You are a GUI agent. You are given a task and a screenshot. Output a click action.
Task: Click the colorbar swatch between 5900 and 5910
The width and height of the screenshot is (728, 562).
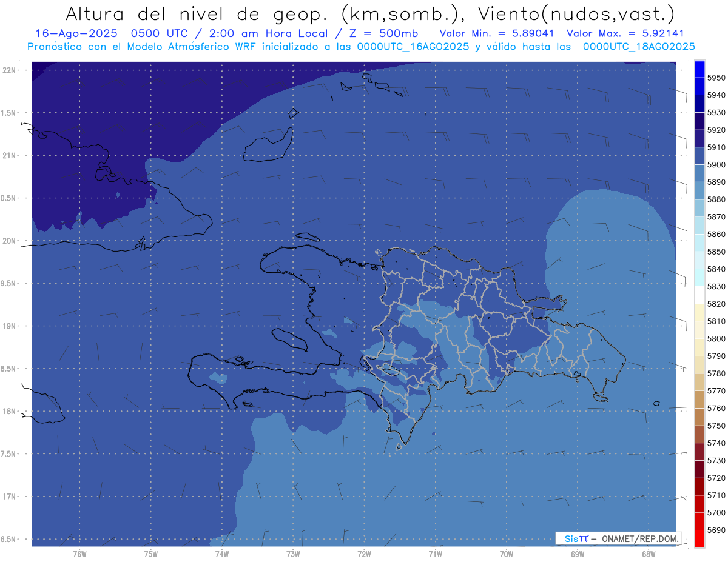tap(699, 156)
